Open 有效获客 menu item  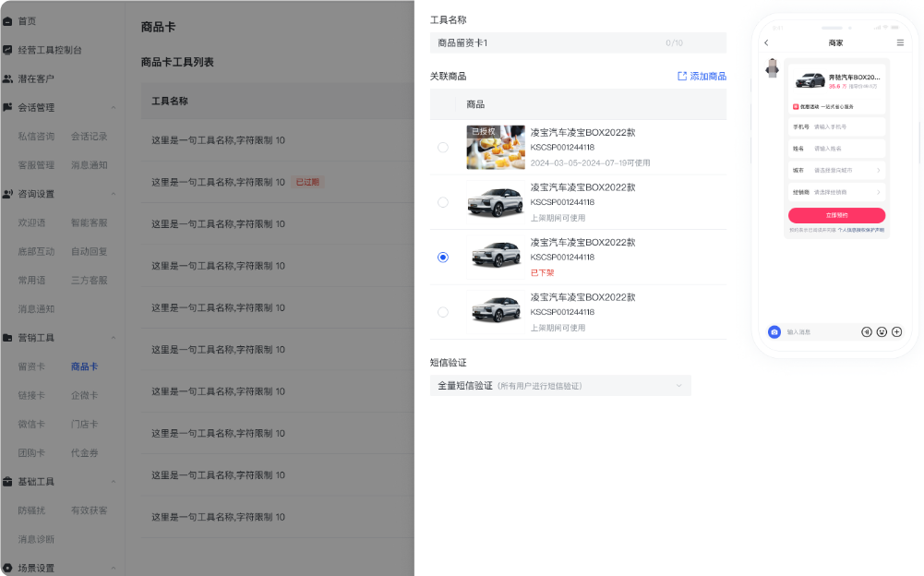tap(89, 510)
